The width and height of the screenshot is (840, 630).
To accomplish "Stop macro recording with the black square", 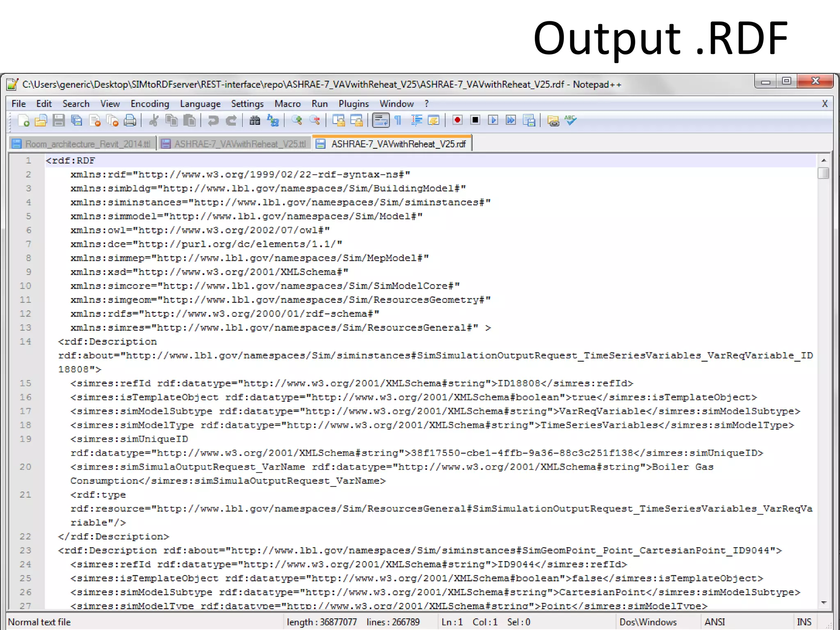I will click(475, 120).
